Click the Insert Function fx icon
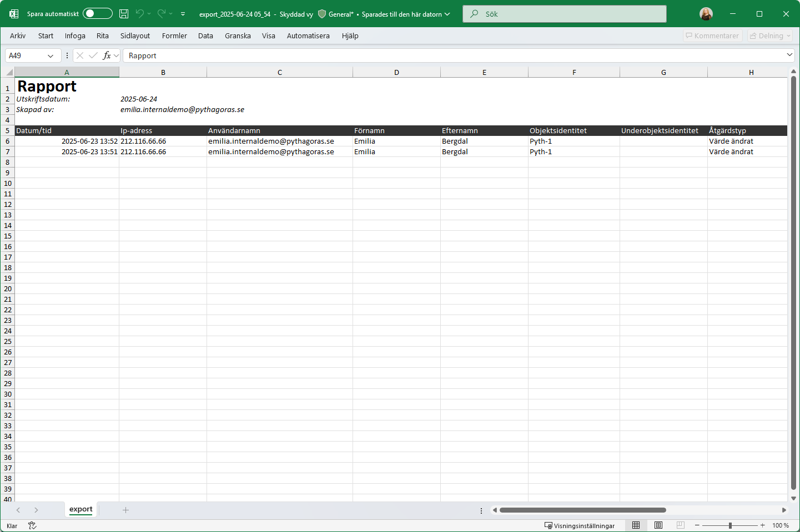Image resolution: width=800 pixels, height=532 pixels. coord(107,55)
